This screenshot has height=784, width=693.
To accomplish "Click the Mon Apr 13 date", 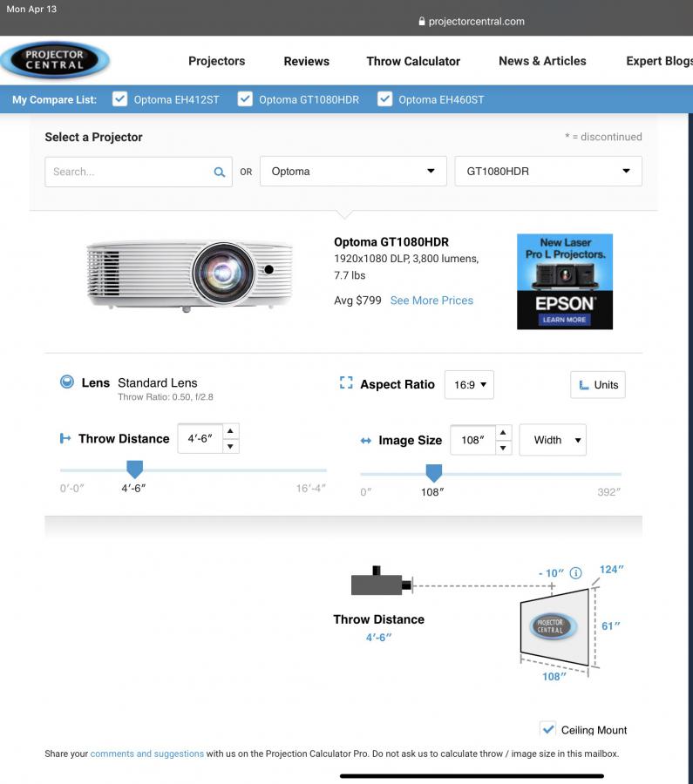I will point(31,9).
